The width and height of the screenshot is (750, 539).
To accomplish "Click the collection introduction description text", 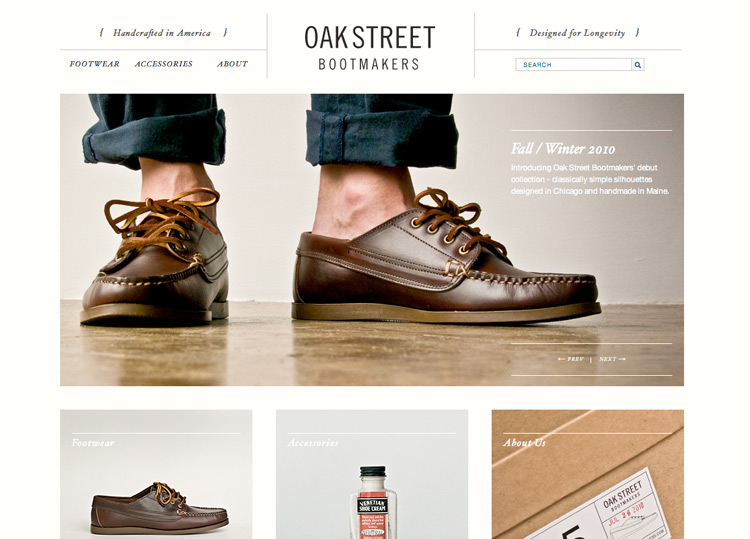I will pyautogui.click(x=590, y=179).
